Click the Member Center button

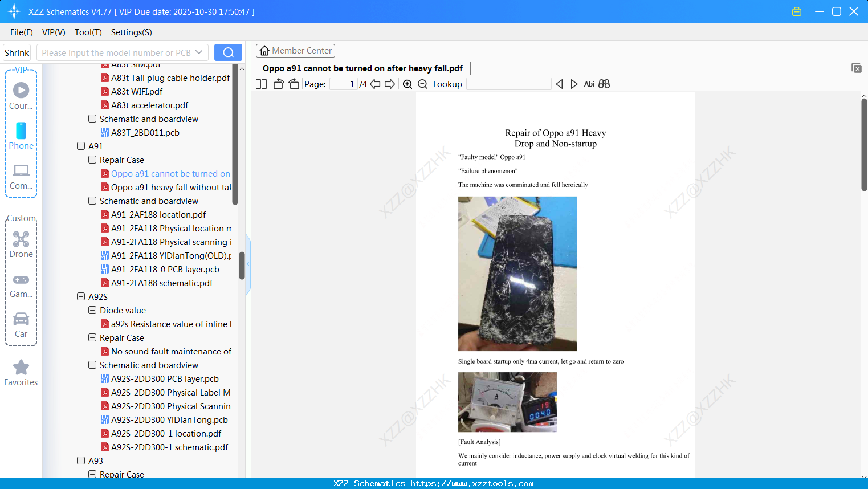point(295,51)
